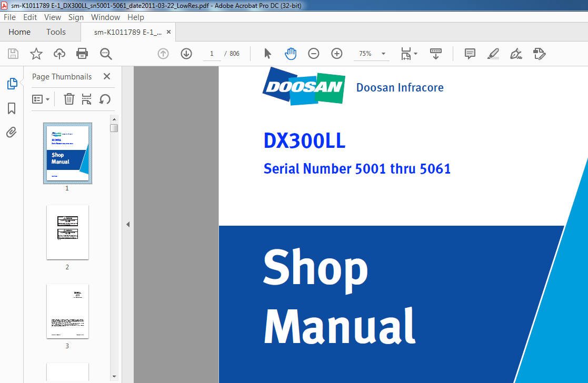The height and width of the screenshot is (383, 588).
Task: Select the Highlight text tool
Action: point(493,54)
